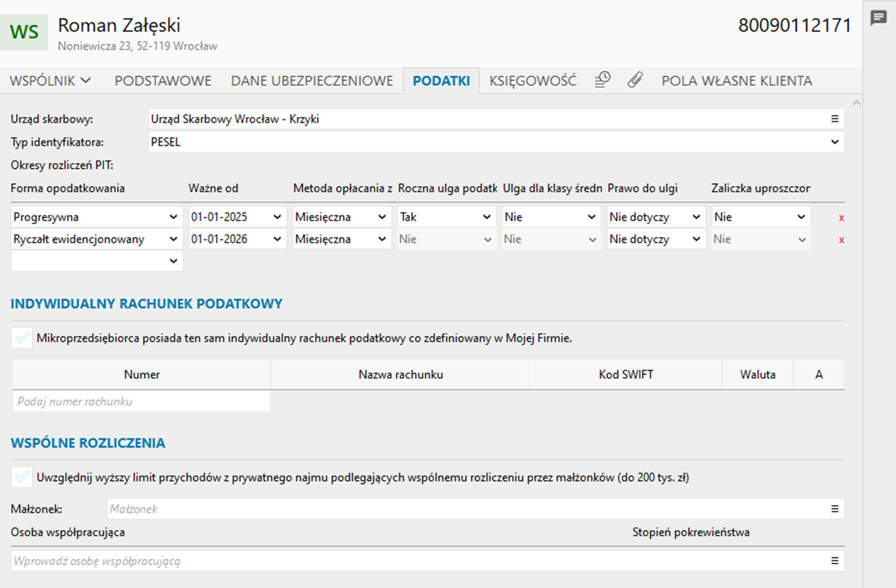Click the 80090112171 identifier number
The width and height of the screenshot is (896, 588).
(x=794, y=25)
